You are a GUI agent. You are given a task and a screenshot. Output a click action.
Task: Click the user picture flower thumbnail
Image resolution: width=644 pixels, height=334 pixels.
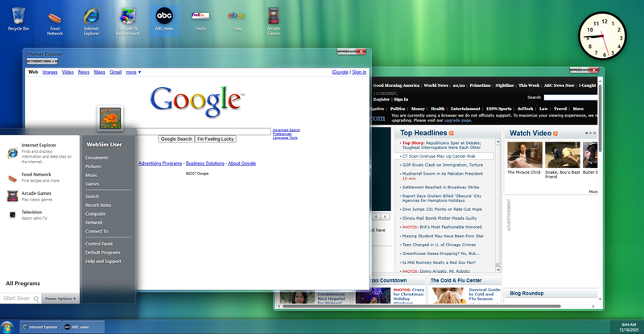coord(110,118)
